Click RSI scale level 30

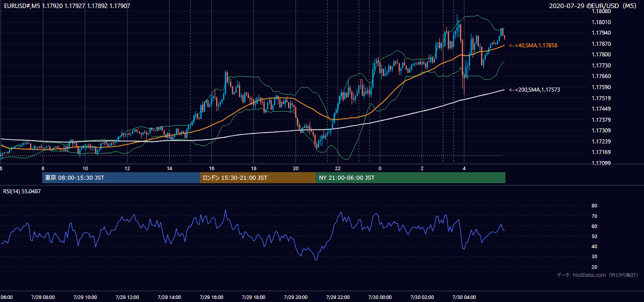click(594, 257)
